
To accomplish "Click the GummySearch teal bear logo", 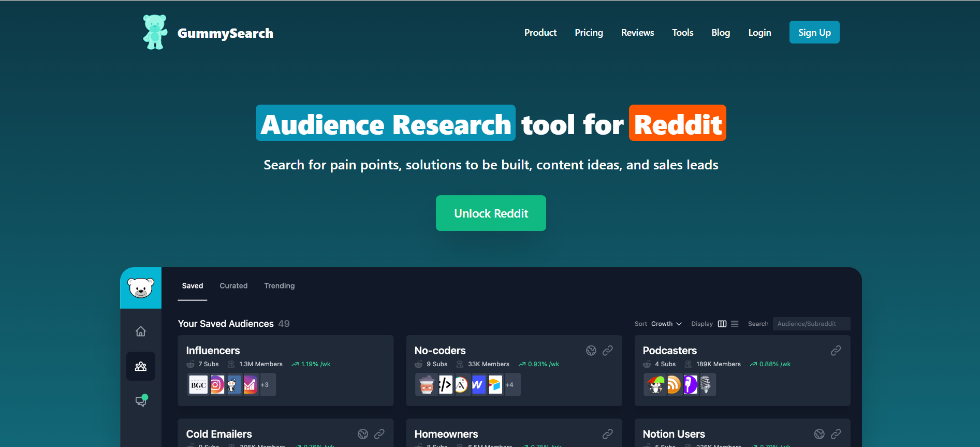I will point(155,32).
